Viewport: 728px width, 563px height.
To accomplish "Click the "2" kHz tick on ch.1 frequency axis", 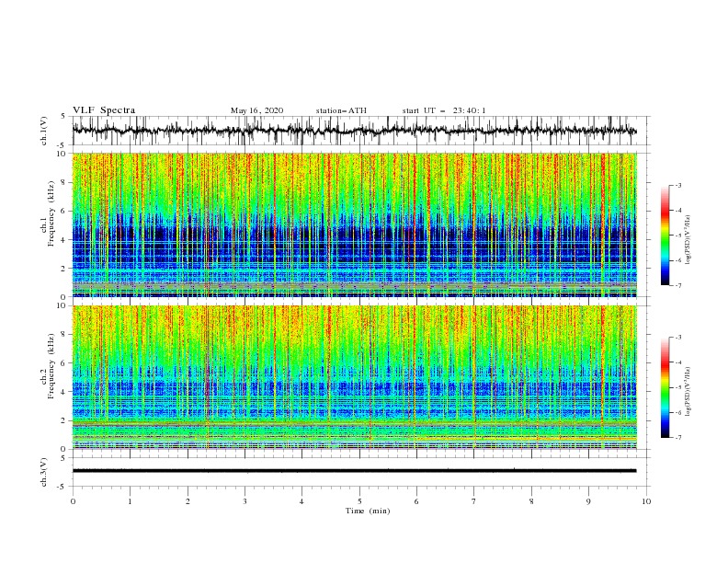I will [65, 269].
